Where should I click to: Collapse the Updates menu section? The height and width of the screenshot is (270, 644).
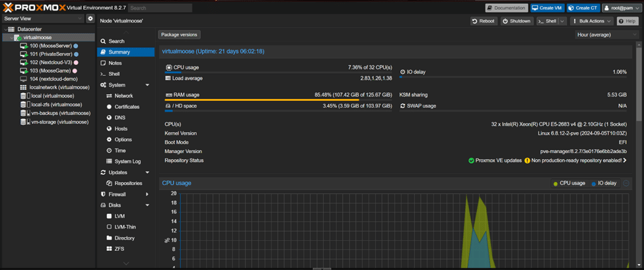(147, 172)
